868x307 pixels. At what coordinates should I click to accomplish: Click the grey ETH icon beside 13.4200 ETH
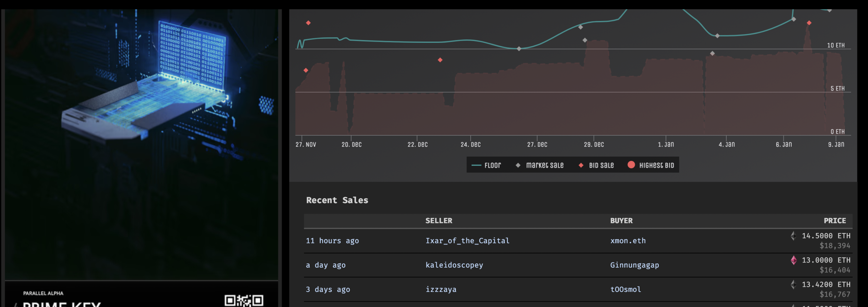tap(793, 284)
